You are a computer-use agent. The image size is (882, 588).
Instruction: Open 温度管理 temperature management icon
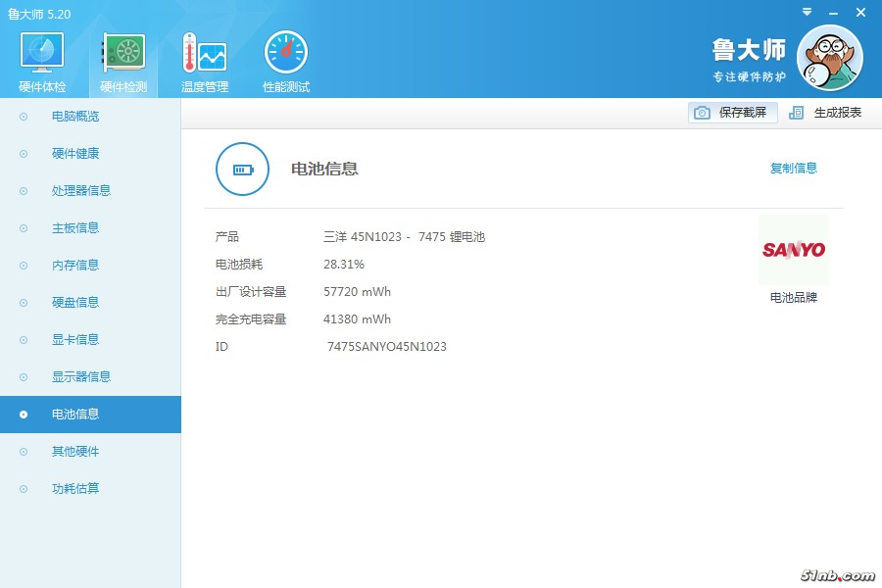(205, 54)
